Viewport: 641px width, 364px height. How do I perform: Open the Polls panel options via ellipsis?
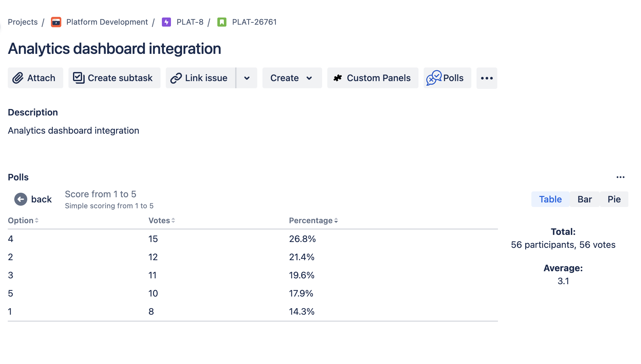pos(621,177)
